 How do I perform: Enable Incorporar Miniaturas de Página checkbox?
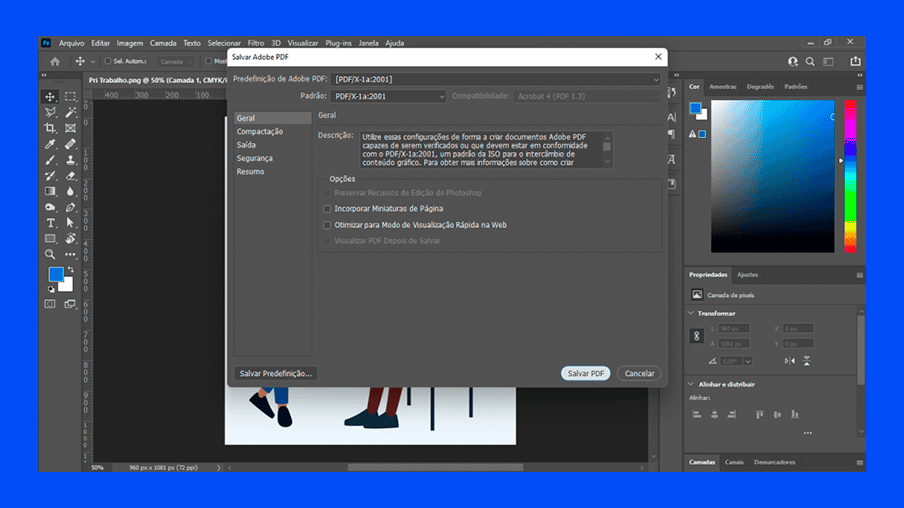pos(327,209)
